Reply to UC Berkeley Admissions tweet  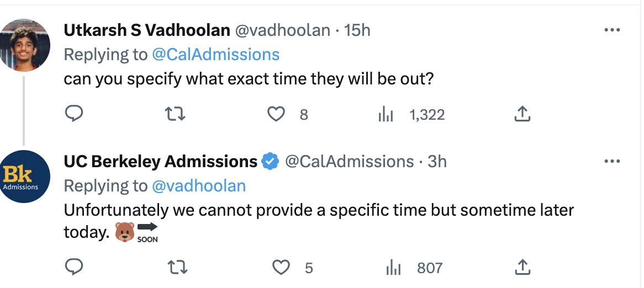[74, 268]
